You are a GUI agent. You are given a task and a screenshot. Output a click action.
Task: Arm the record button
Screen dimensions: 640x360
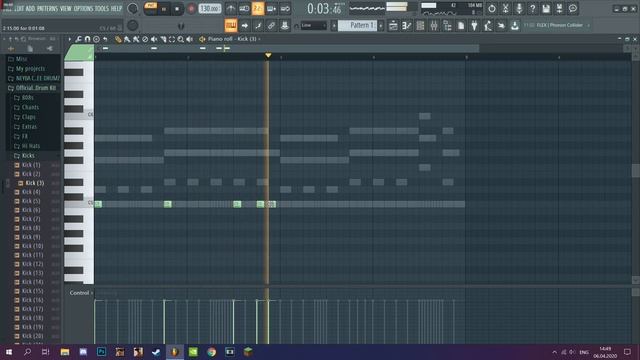(191, 9)
